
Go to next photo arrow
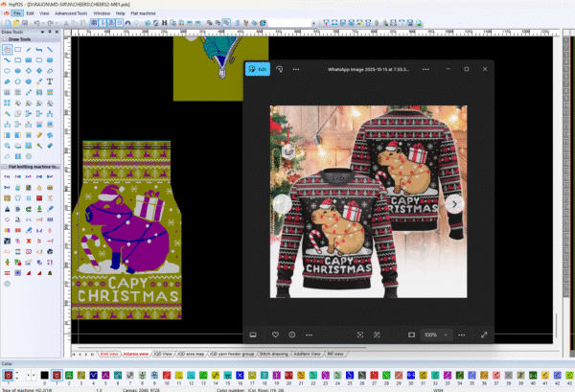[455, 203]
